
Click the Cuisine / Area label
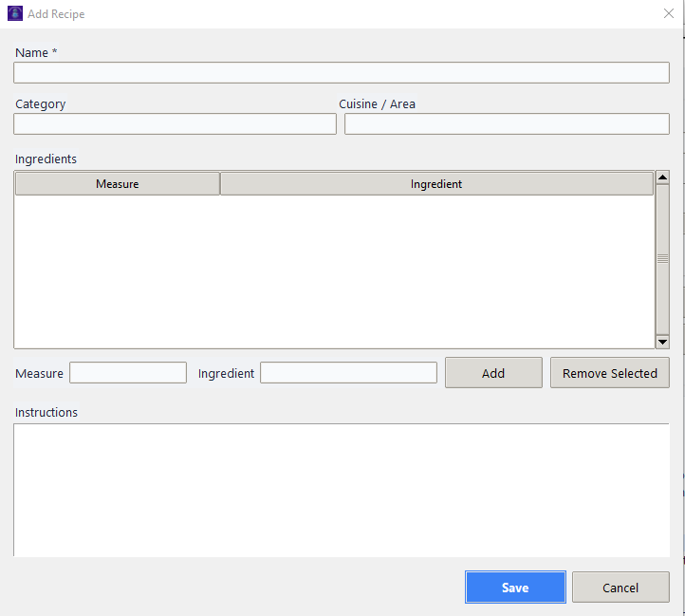click(x=377, y=104)
